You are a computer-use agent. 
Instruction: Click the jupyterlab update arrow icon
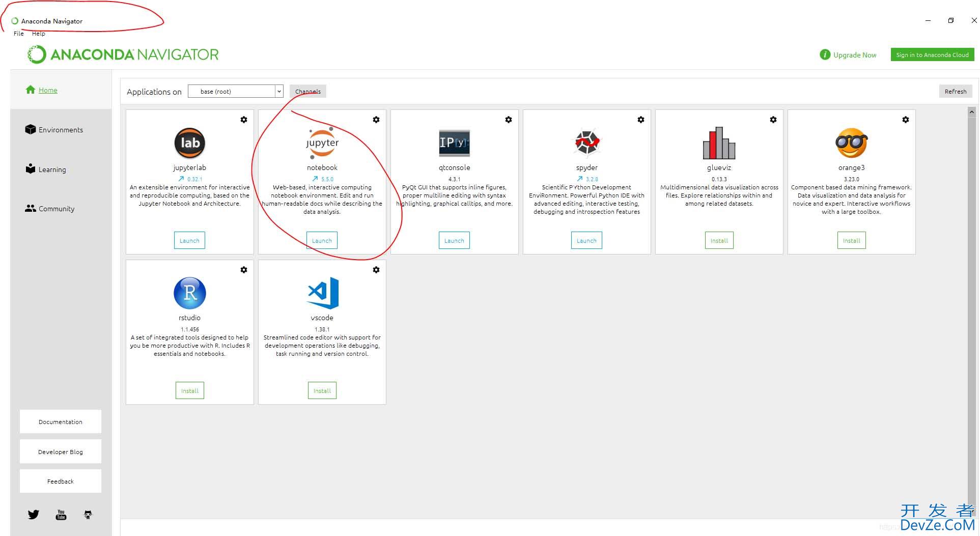181,179
